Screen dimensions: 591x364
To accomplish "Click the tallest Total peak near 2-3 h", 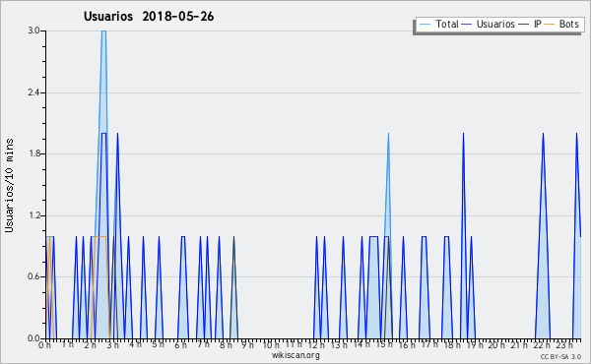I will pyautogui.click(x=103, y=31).
